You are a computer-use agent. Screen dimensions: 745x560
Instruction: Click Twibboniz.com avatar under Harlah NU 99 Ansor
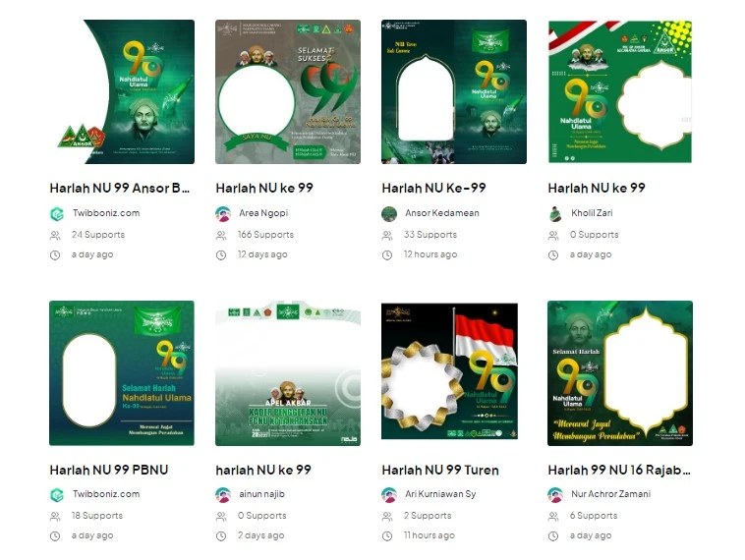coord(57,214)
